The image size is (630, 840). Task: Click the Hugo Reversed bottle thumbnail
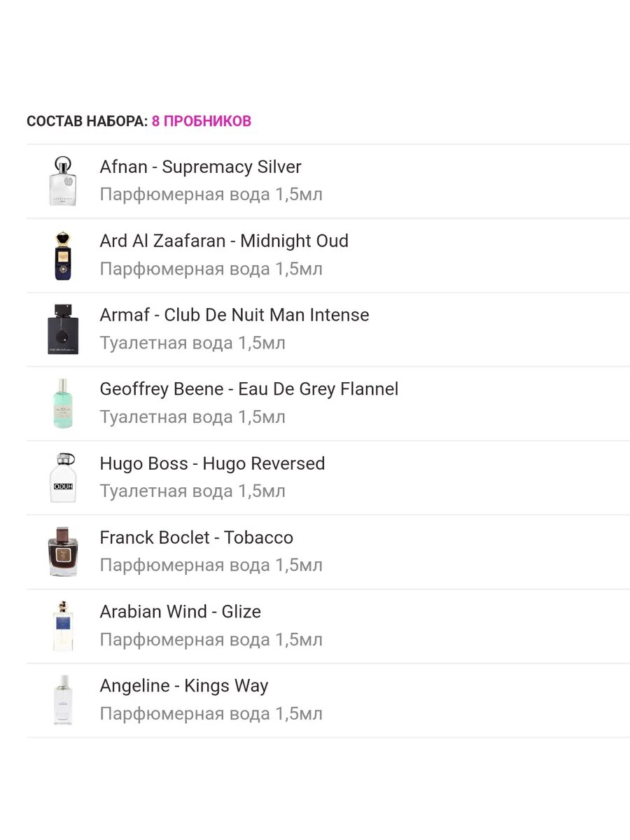point(63,478)
